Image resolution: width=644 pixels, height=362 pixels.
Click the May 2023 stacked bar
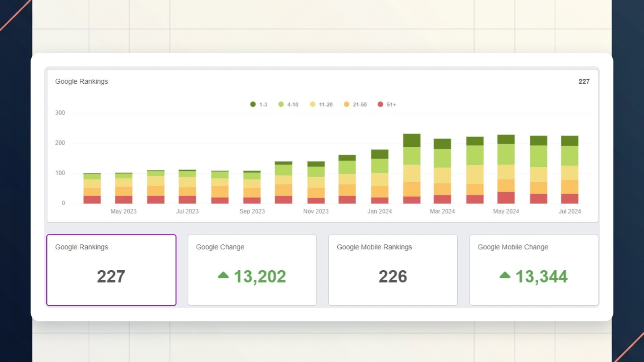124,188
